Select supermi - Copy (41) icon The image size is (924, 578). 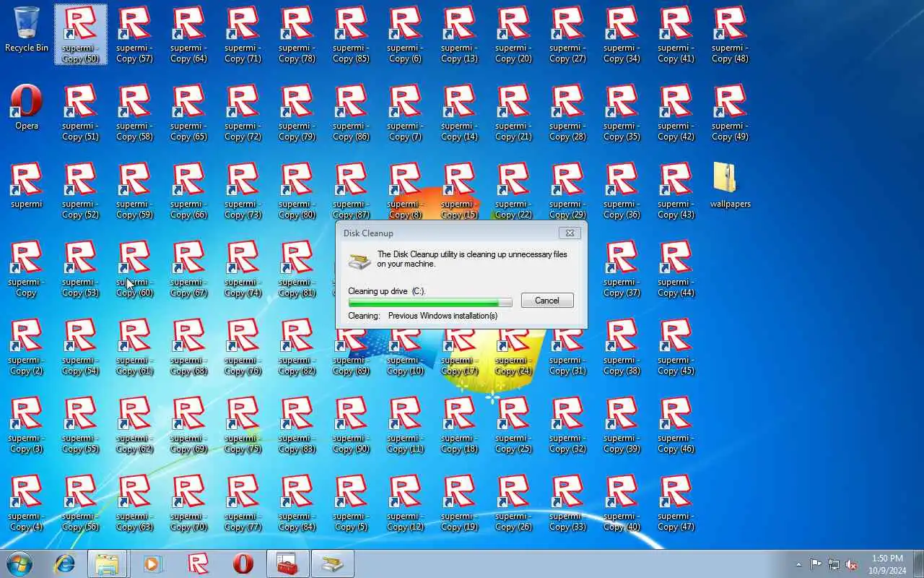pos(676,35)
